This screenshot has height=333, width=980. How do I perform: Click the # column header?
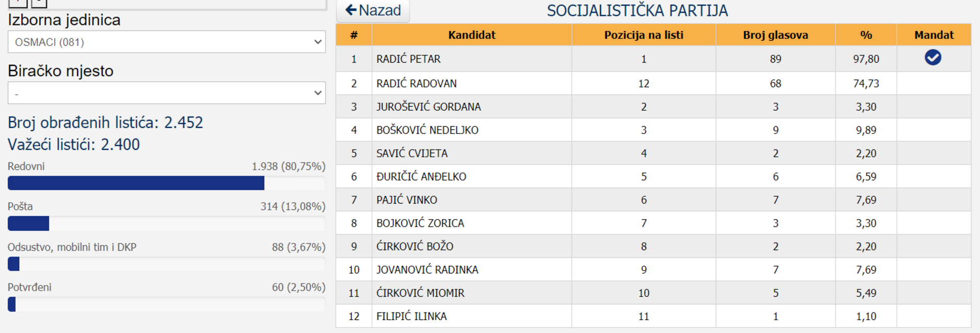click(x=354, y=35)
